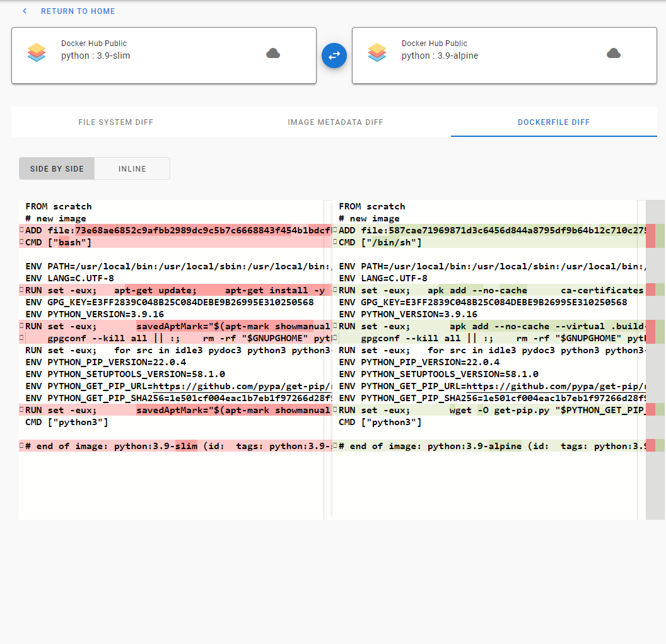Click the marker beside left apt-get update RUN line
This screenshot has width=666, height=644.
pyautogui.click(x=21, y=290)
